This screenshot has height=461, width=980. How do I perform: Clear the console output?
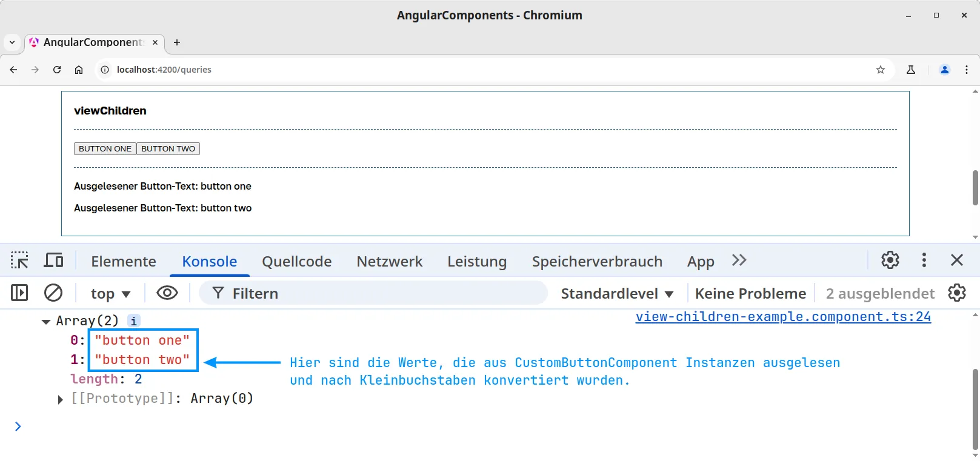tap(53, 293)
